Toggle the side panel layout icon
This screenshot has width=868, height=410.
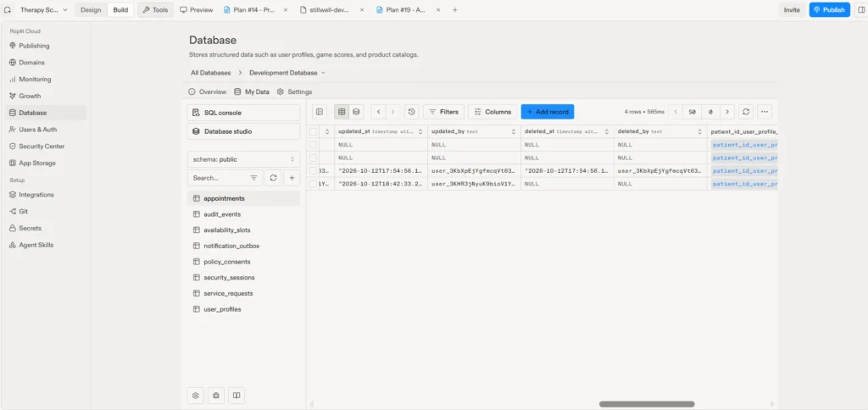click(860, 10)
